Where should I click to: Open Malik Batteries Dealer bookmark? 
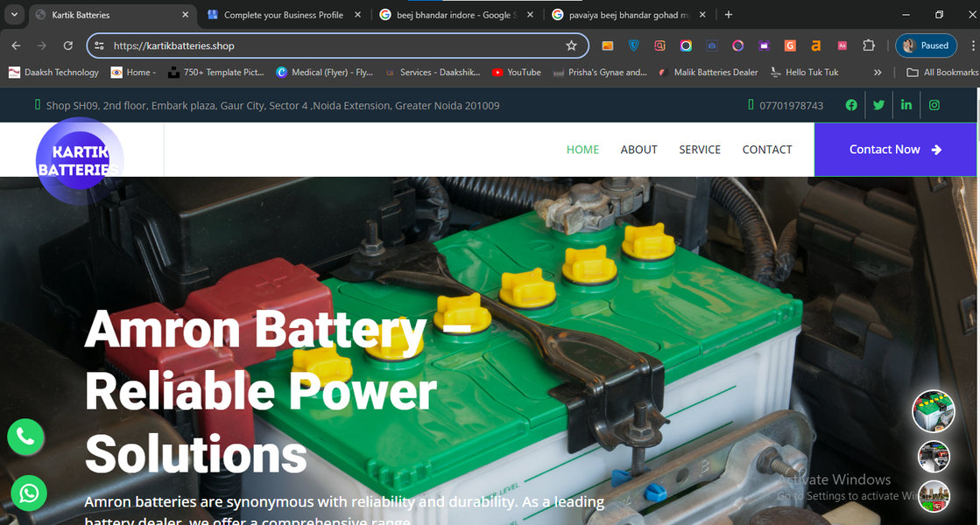[x=709, y=73]
